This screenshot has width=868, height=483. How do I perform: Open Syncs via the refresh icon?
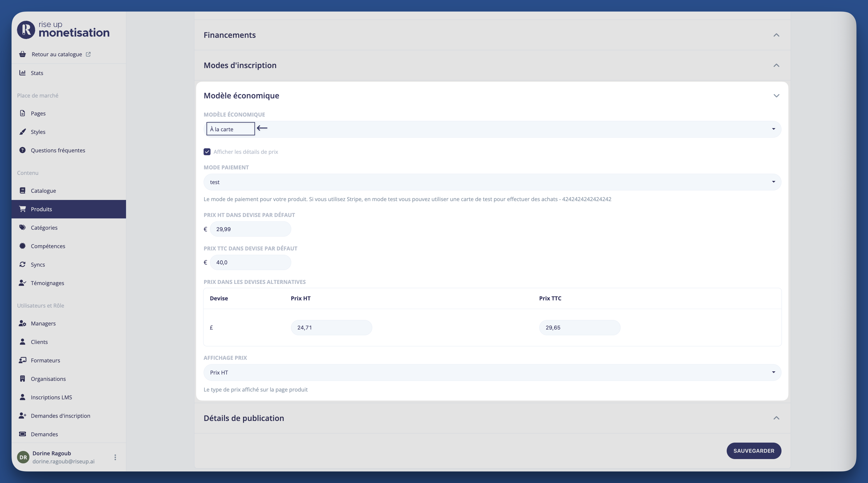(22, 264)
